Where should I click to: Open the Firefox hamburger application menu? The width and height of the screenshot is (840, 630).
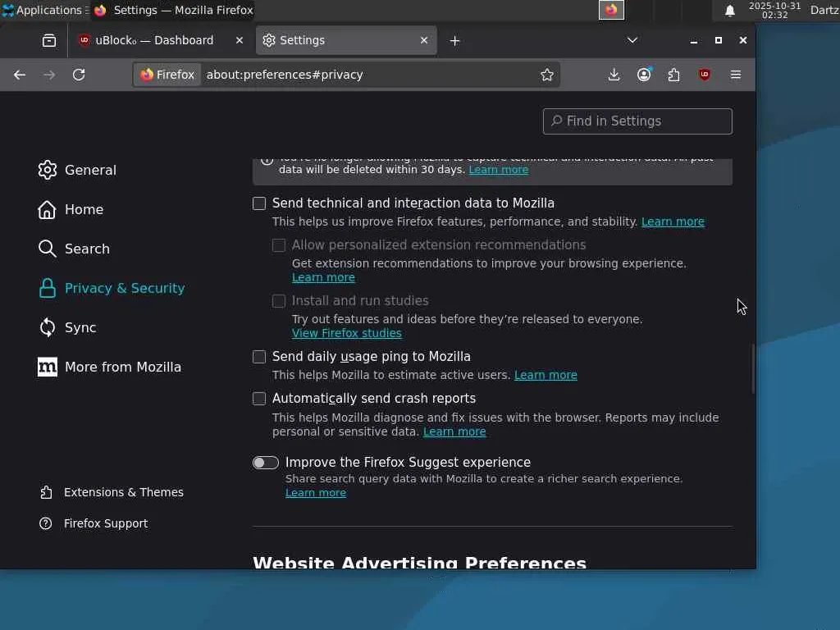736,75
